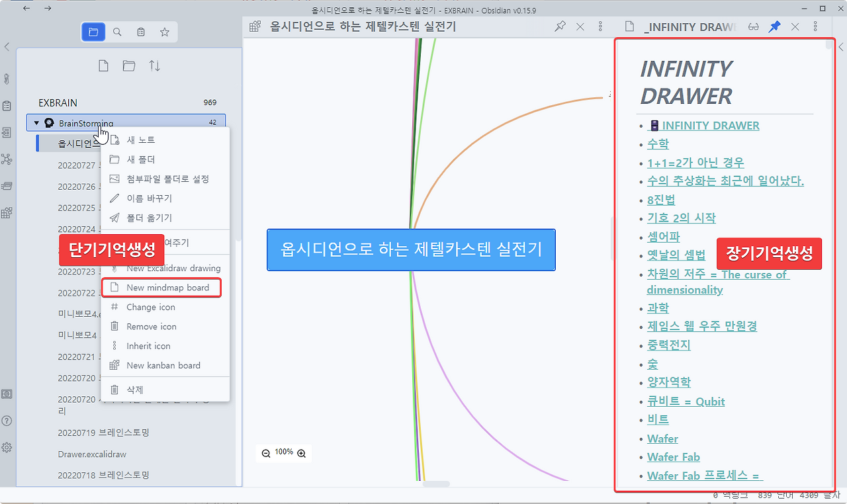Click the 100% zoom level text
This screenshot has height=504, width=847.
click(x=284, y=452)
